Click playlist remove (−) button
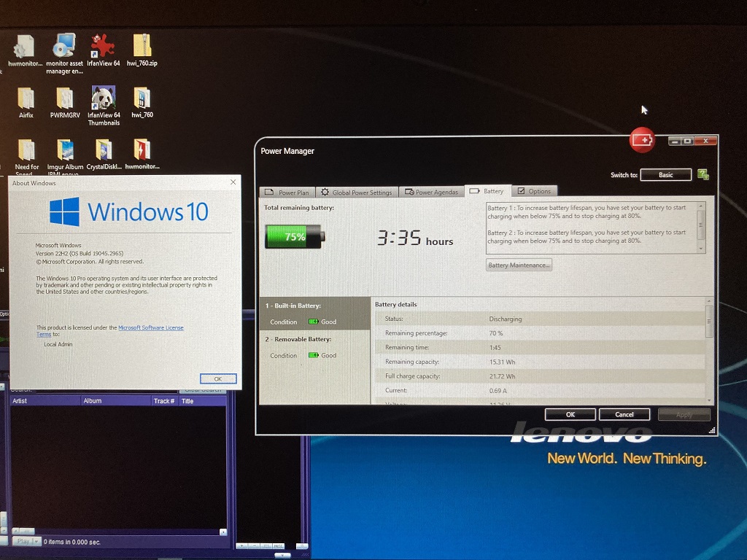The width and height of the screenshot is (747, 560). (255, 545)
